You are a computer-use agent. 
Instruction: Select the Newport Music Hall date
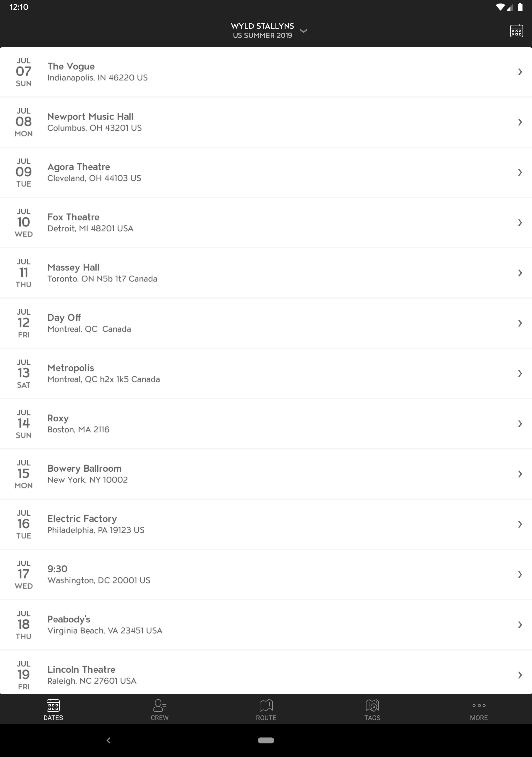click(x=266, y=122)
